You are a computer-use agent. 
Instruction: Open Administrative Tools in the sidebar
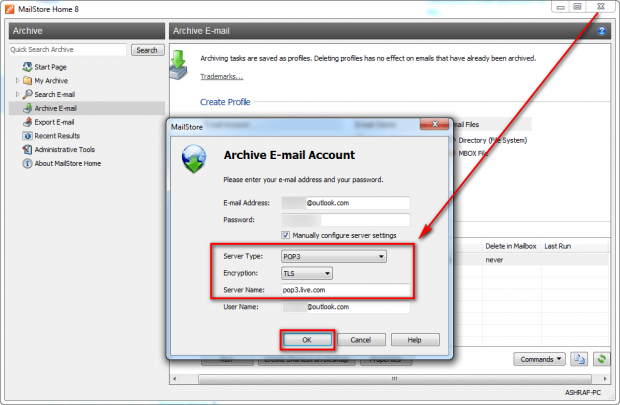coord(64,150)
